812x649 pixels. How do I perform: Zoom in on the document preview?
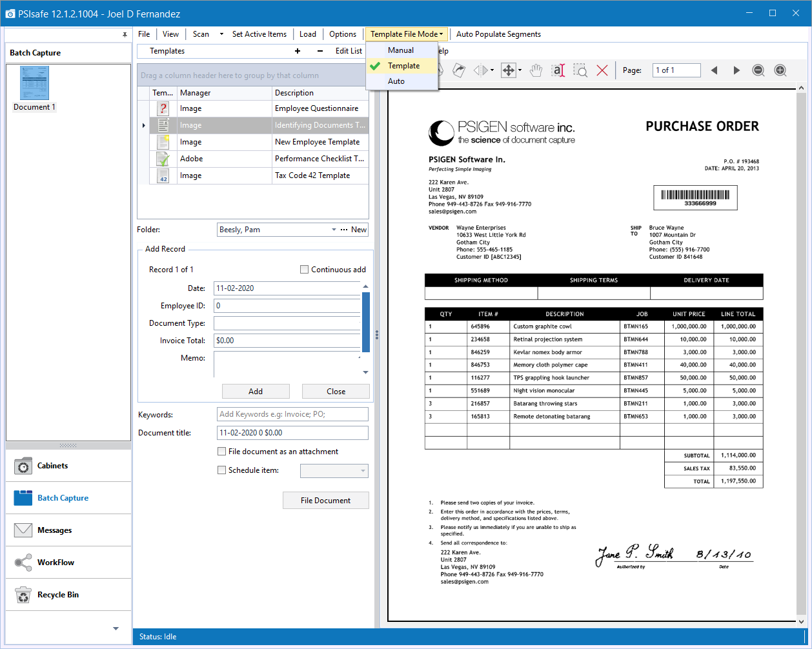(x=780, y=70)
